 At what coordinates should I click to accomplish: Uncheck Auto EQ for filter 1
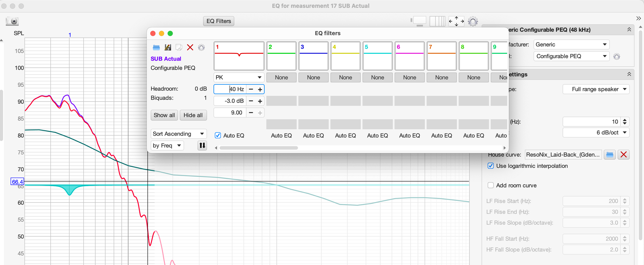[218, 135]
